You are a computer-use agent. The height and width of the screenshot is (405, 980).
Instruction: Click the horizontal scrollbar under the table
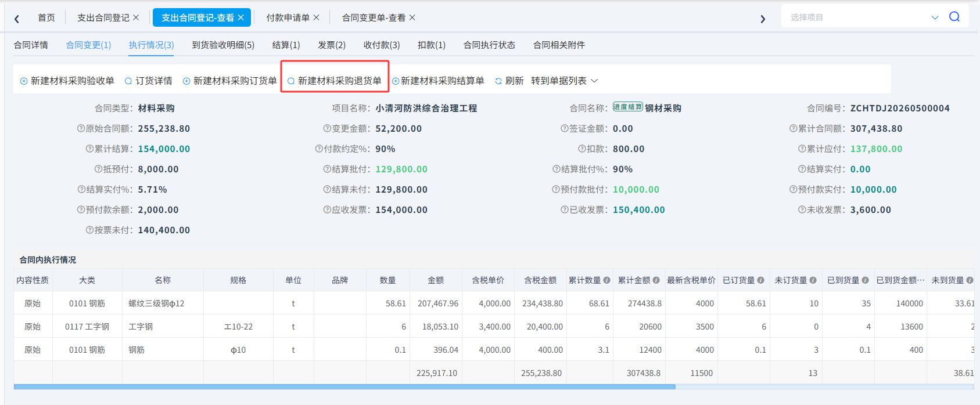pos(344,386)
